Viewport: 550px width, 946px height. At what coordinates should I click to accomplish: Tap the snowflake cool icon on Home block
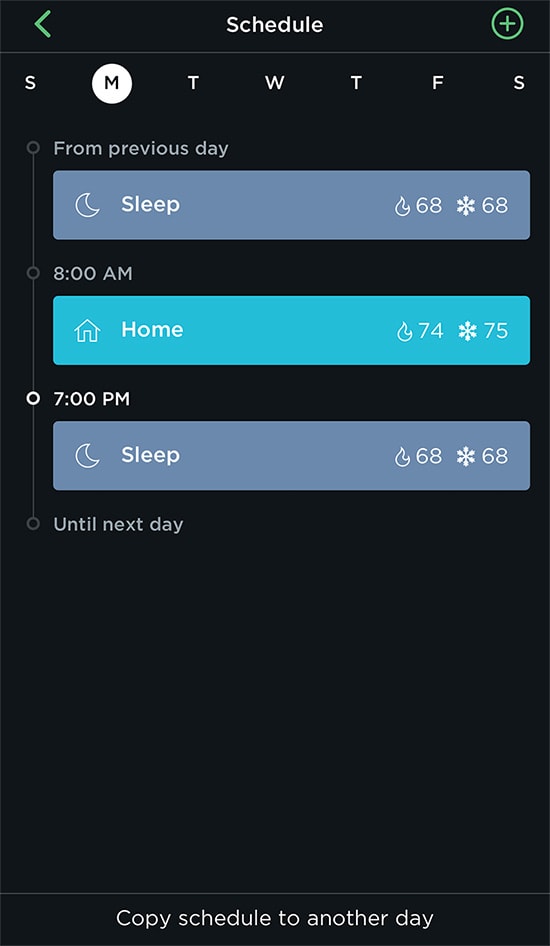pos(467,331)
